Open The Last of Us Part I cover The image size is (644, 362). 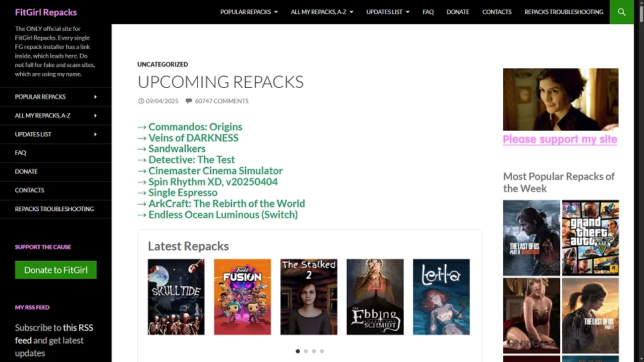pyautogui.click(x=590, y=316)
